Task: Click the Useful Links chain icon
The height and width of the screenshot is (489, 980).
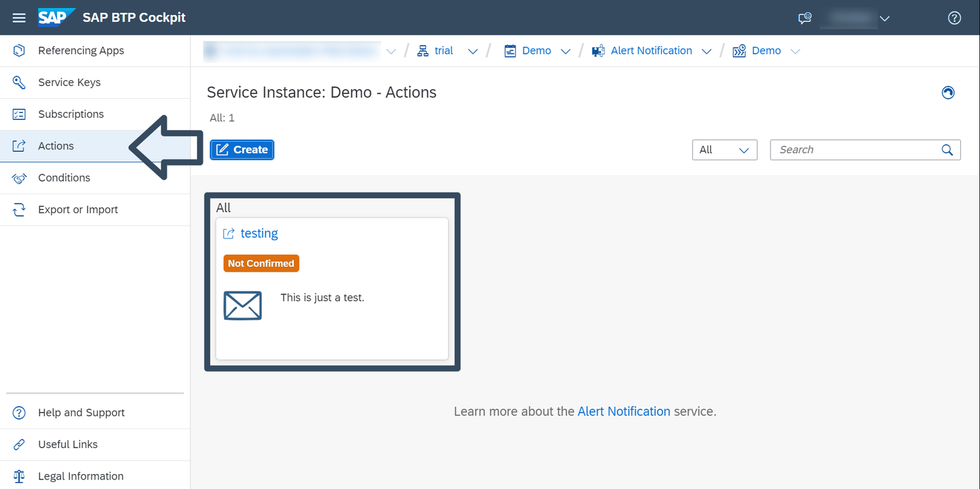Action: (x=19, y=445)
